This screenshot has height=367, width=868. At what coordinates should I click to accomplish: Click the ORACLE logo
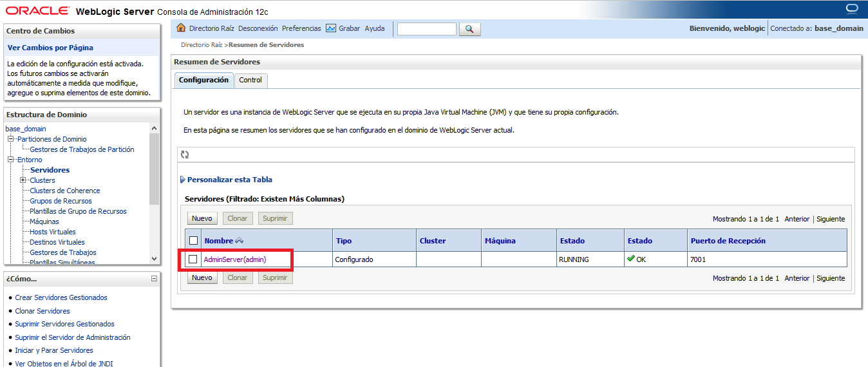point(37,11)
